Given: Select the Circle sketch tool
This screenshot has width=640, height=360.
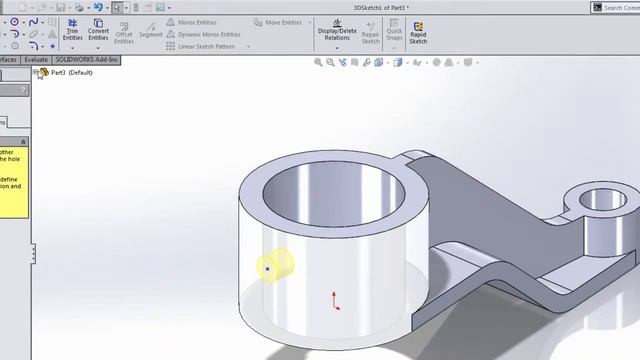Looking at the screenshot, I should point(14,22).
